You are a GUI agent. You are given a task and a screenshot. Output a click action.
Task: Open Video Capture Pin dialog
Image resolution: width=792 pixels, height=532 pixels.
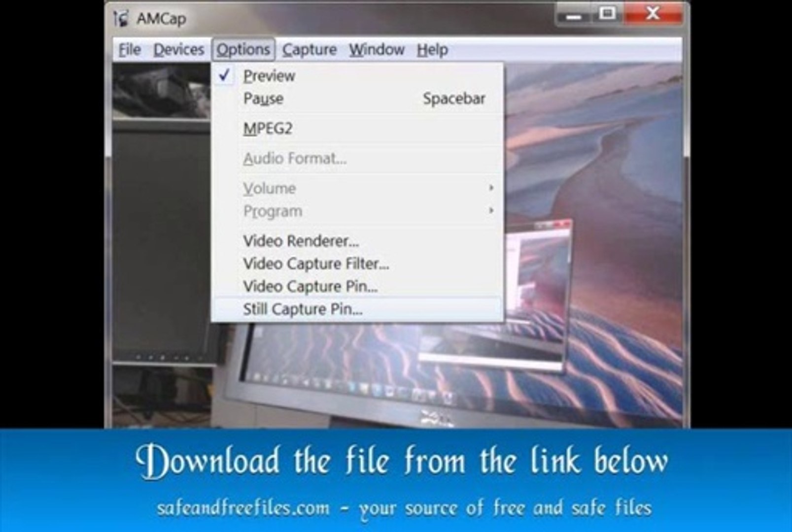pyautogui.click(x=358, y=286)
